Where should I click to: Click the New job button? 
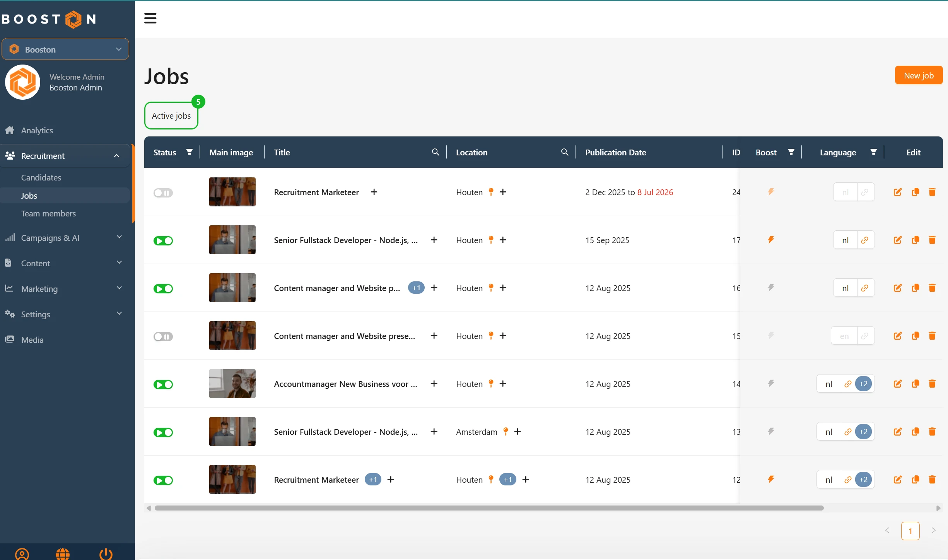pyautogui.click(x=918, y=75)
